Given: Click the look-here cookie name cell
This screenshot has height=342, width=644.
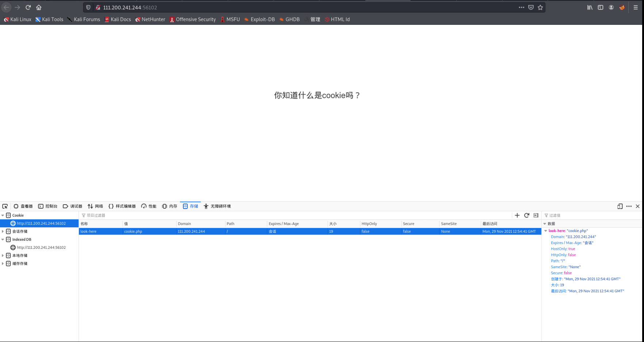Looking at the screenshot, I should pyautogui.click(x=100, y=231).
